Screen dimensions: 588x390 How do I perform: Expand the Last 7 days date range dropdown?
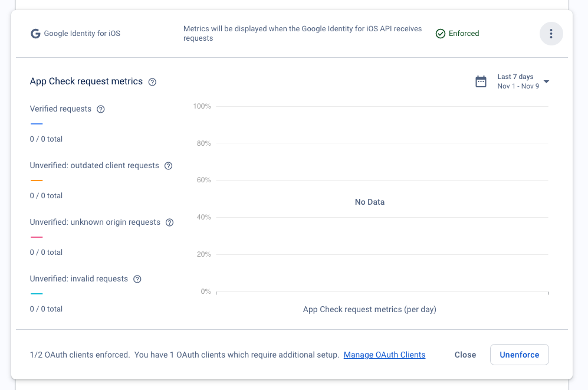[515, 76]
